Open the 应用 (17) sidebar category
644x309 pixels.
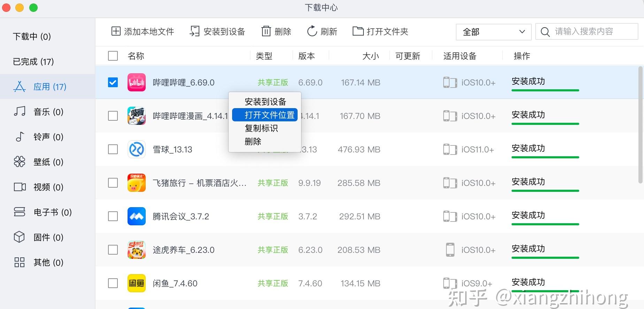[47, 86]
